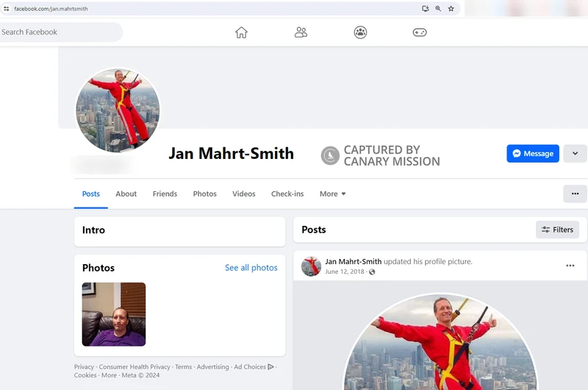Click into the Search Facebook field
The width and height of the screenshot is (588, 390).
(60, 32)
